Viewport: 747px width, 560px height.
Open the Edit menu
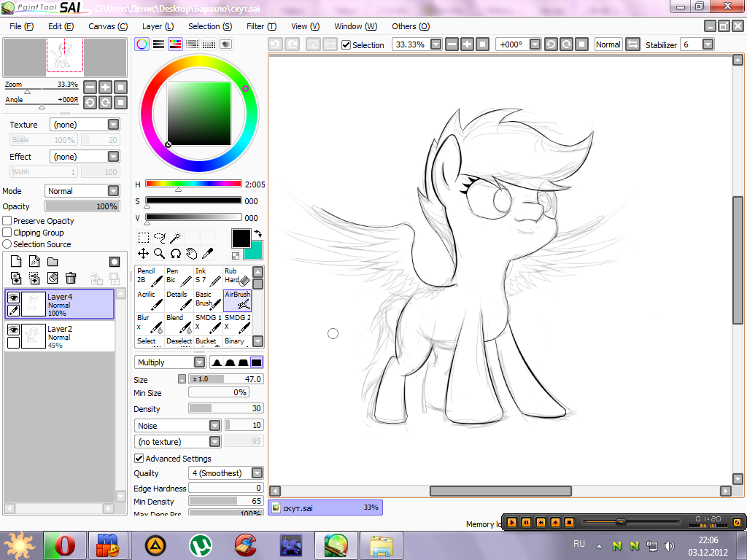point(61,26)
